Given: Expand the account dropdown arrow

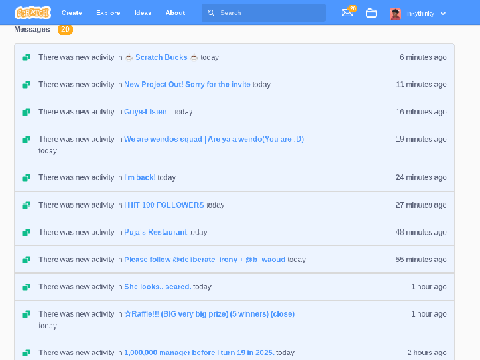Looking at the screenshot, I should tap(443, 13).
